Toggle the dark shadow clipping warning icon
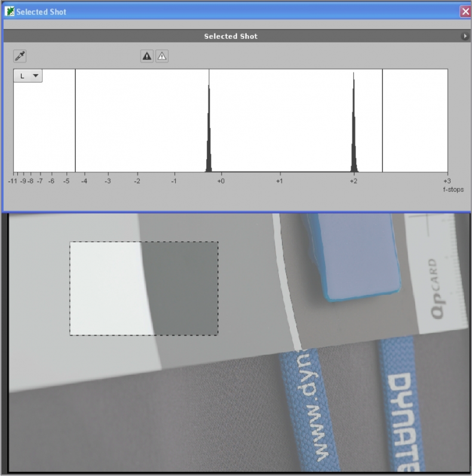Image resolution: width=472 pixels, height=476 pixels. click(147, 56)
